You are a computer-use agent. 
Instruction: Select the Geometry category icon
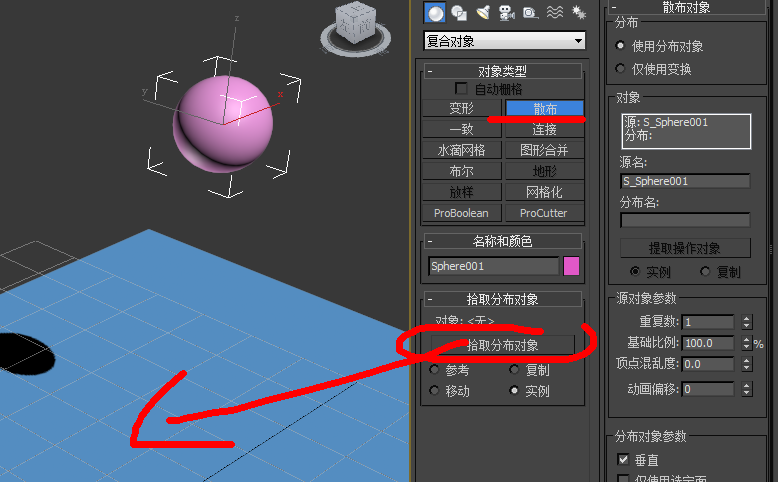pyautogui.click(x=435, y=13)
